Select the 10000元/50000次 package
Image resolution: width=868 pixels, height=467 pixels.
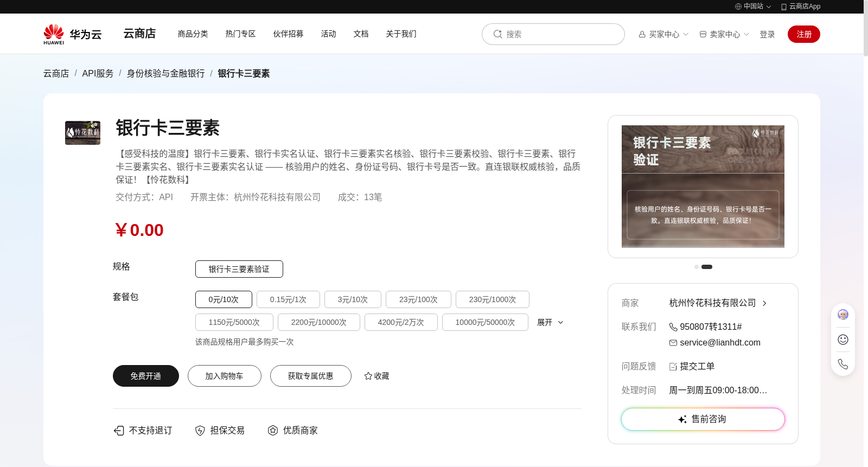pyautogui.click(x=485, y=322)
